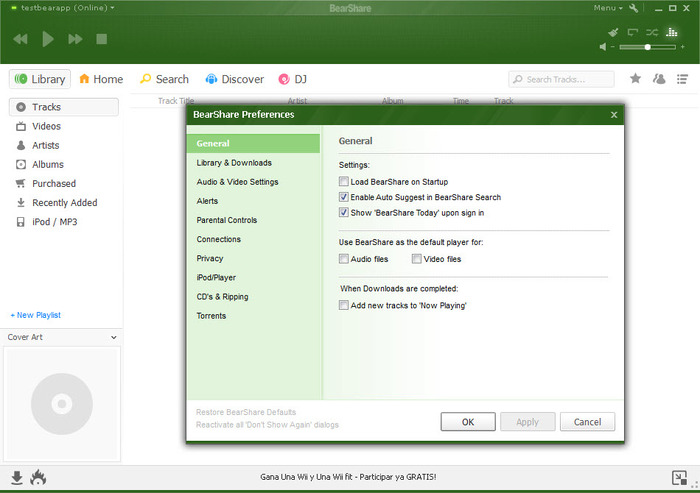Viewport: 700px width, 493px height.
Task: Show Recently Added in sidebar
Action: [64, 203]
